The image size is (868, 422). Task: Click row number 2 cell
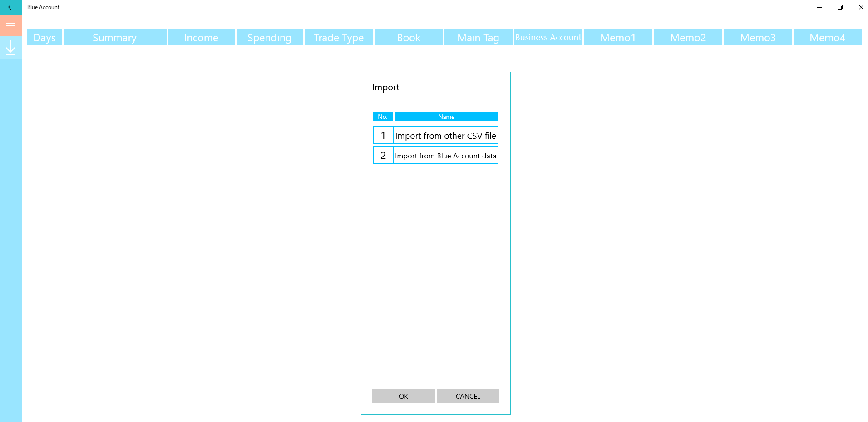383,156
